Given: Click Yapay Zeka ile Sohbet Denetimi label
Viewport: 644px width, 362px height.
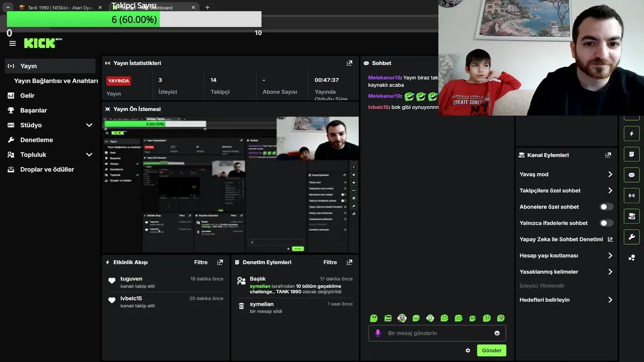Looking at the screenshot, I should 561,239.
